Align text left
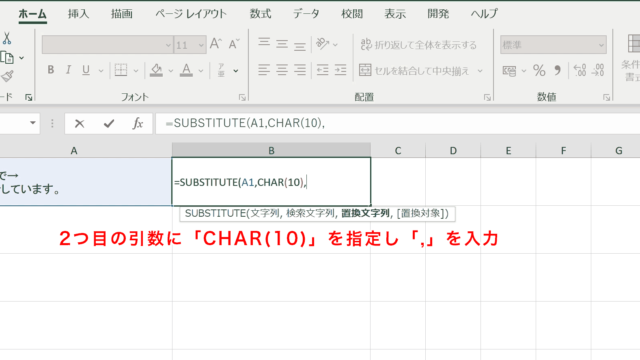The height and width of the screenshot is (360, 640). point(264,70)
